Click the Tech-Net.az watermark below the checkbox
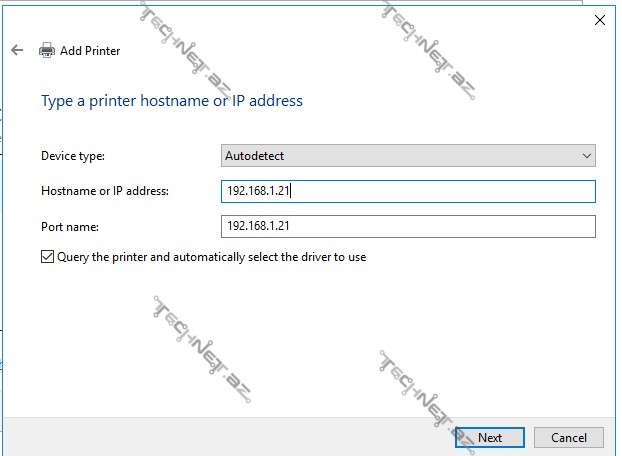622x456 pixels. coord(202,346)
